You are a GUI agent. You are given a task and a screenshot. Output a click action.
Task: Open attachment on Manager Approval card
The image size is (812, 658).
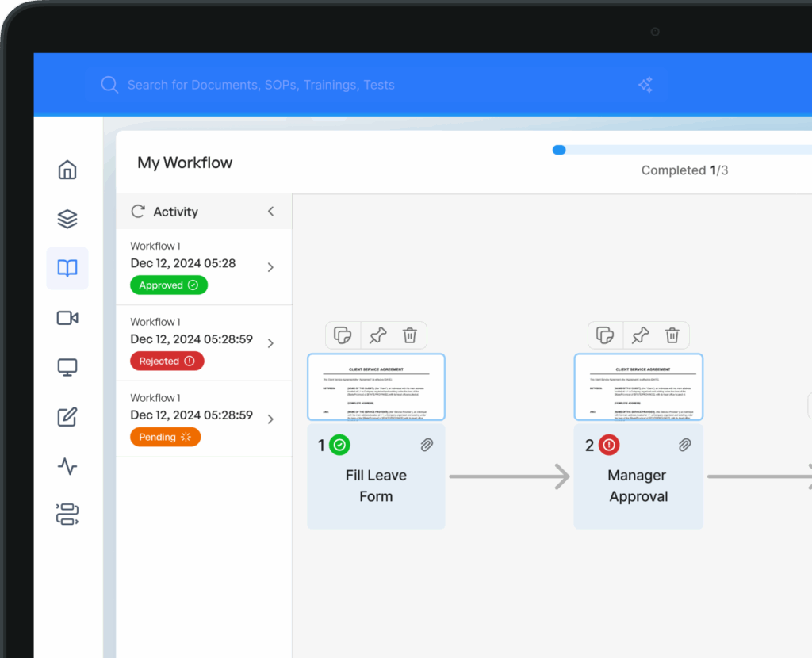point(685,446)
